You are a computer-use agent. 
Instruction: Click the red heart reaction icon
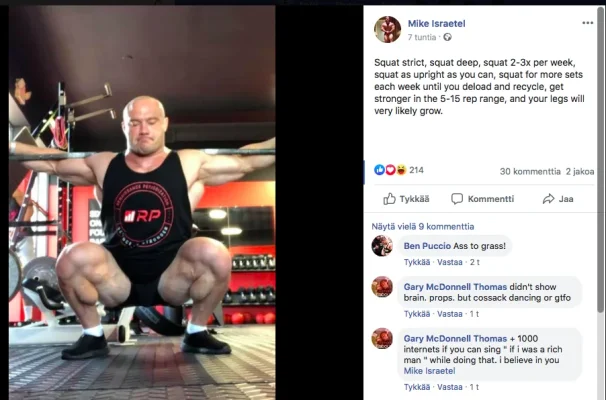click(x=390, y=170)
